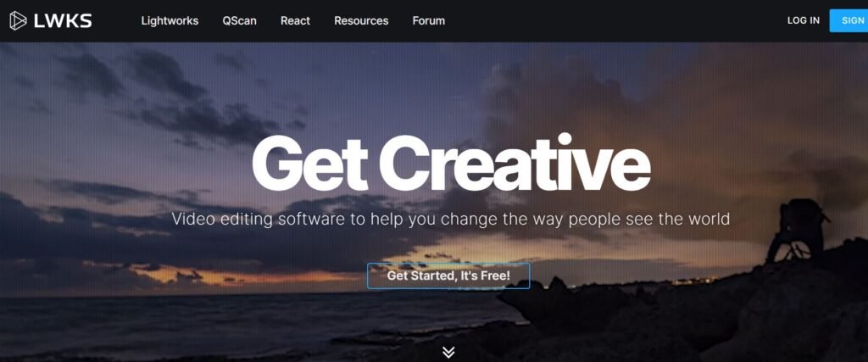Click empty area of dark navigation bar
The width and height of the screenshot is (868, 362).
(x=609, y=21)
